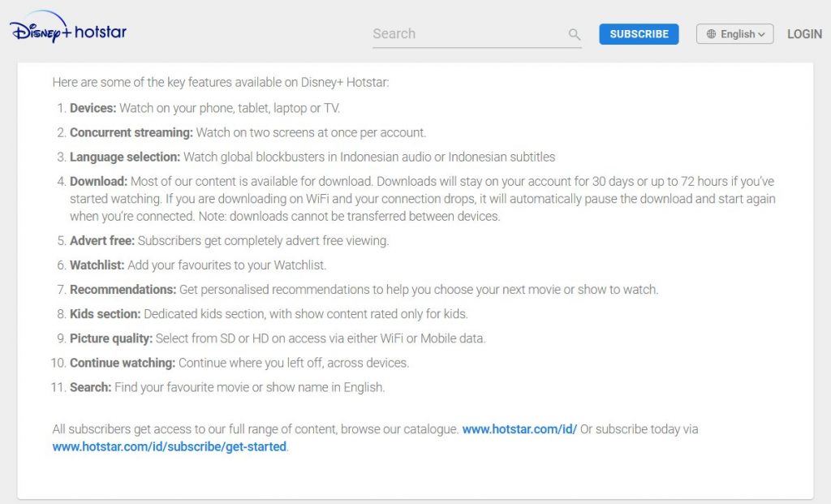
Task: Select the "Advert free:" heading
Action: (102, 240)
